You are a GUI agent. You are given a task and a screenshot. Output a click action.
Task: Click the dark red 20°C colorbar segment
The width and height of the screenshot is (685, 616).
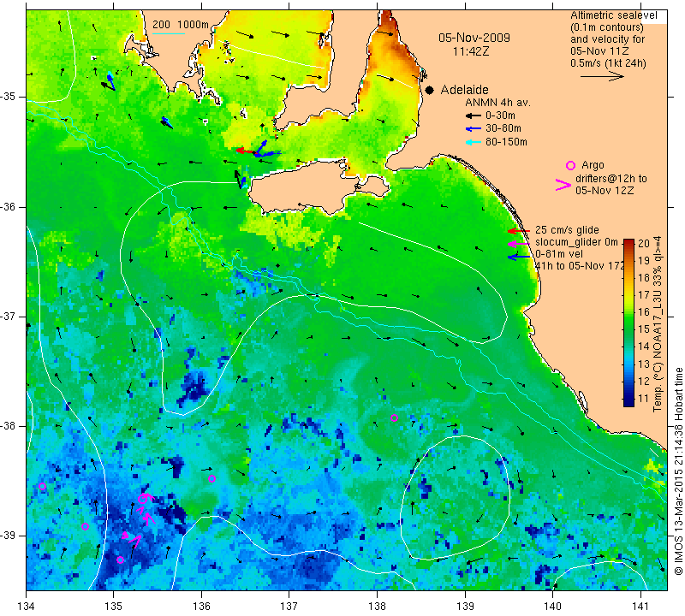pos(628,243)
